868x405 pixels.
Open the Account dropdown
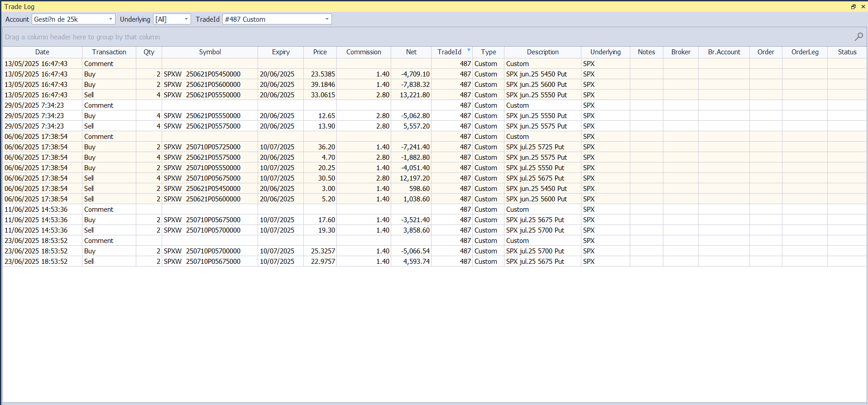pos(110,19)
